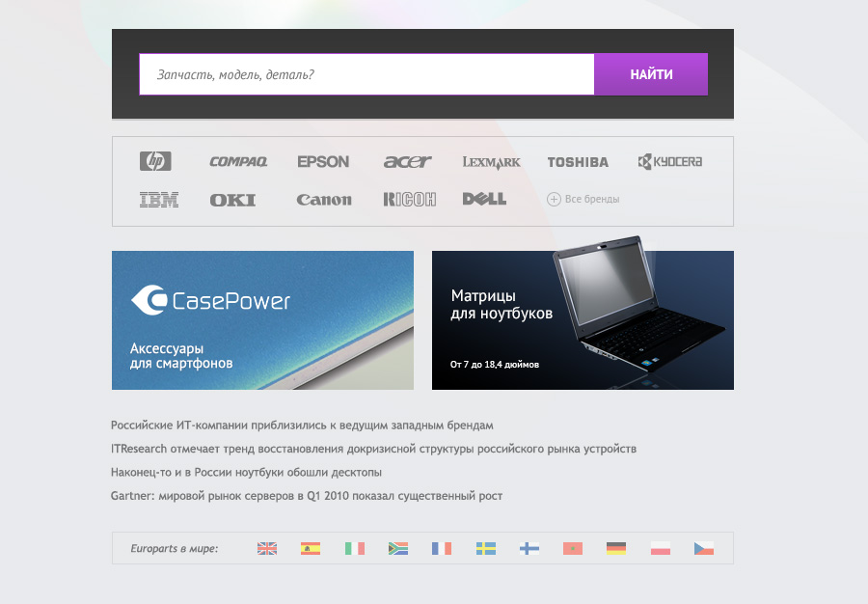Select the Toshiba brand logo

coord(578,162)
